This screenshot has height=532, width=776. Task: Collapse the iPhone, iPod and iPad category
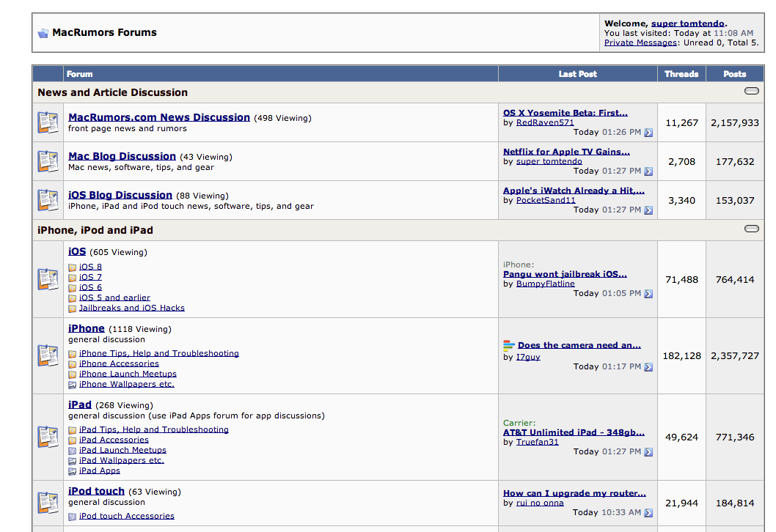751,229
